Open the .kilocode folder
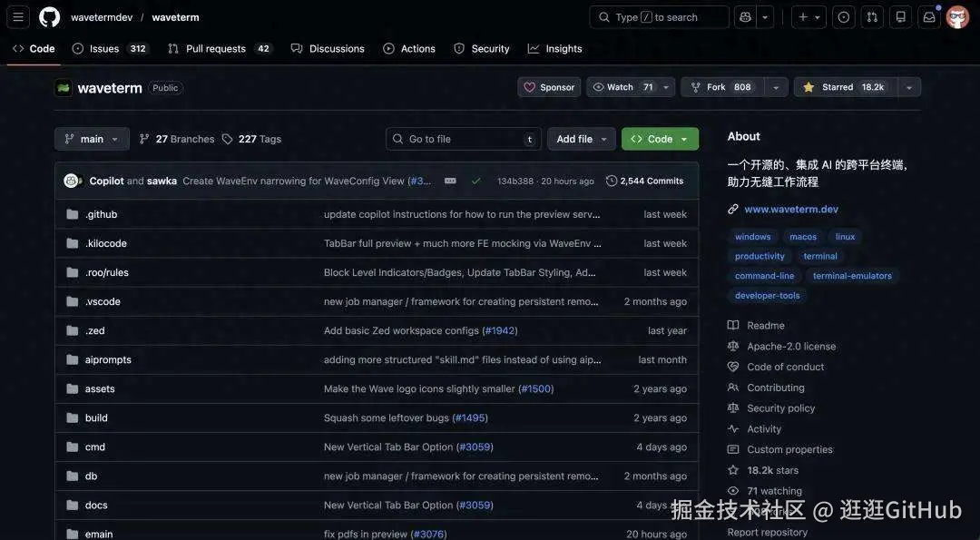The image size is (980, 540). point(105,243)
